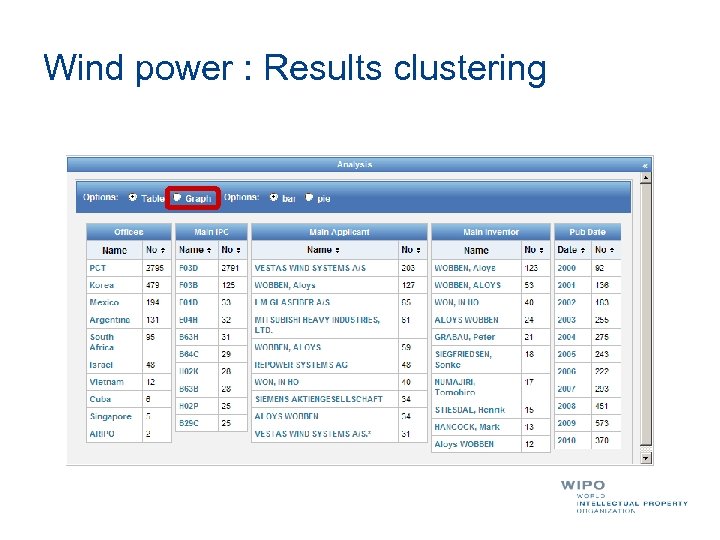Click the Main IPC table header
Image resolution: width=720 pixels, height=540 pixels.
(211, 232)
